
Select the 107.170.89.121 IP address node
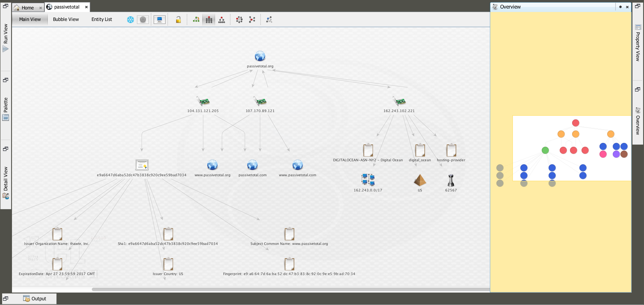coord(260,104)
